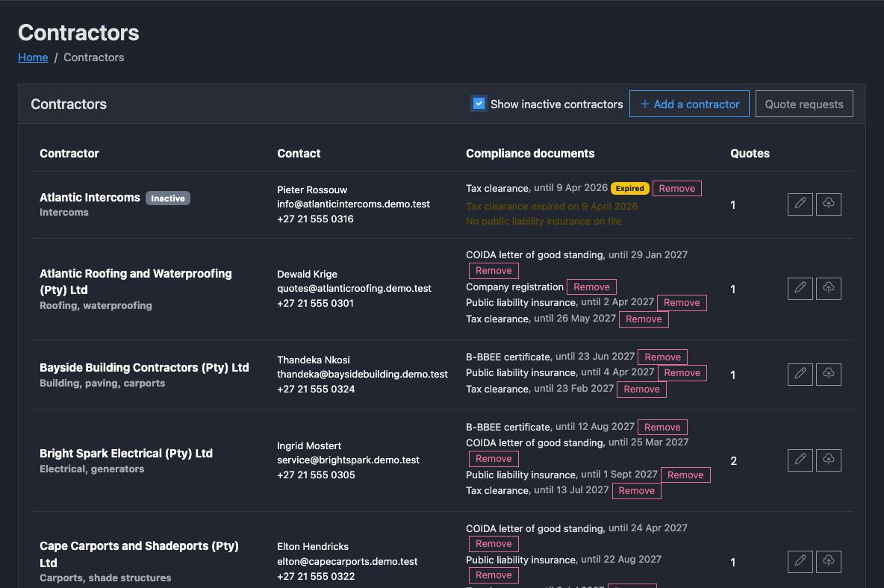Edit Atlantic Roofing and Waterproofing contractor
This screenshot has height=588, width=884.
(x=800, y=288)
